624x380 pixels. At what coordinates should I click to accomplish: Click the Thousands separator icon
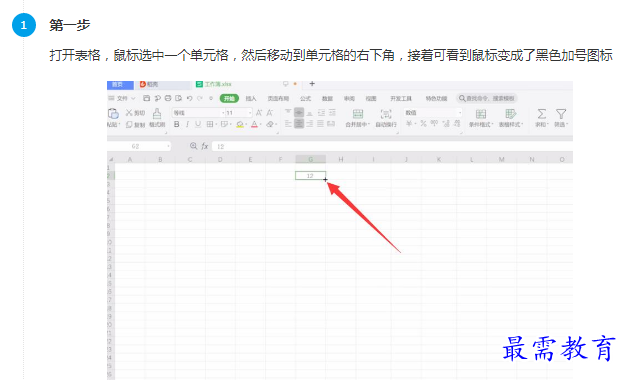point(434,124)
